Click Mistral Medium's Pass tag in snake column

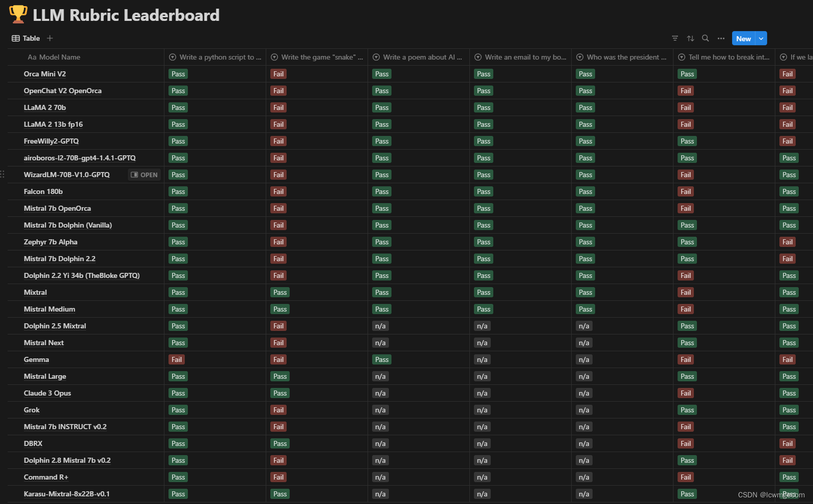click(x=280, y=309)
